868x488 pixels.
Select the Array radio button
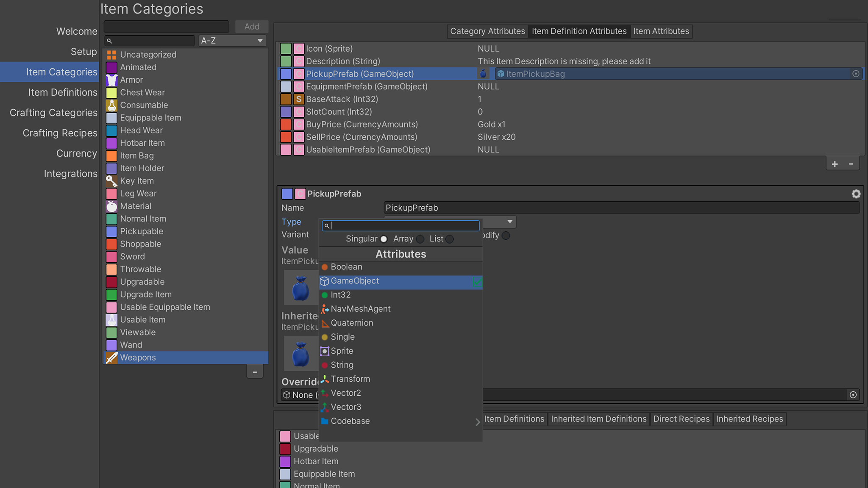point(420,239)
